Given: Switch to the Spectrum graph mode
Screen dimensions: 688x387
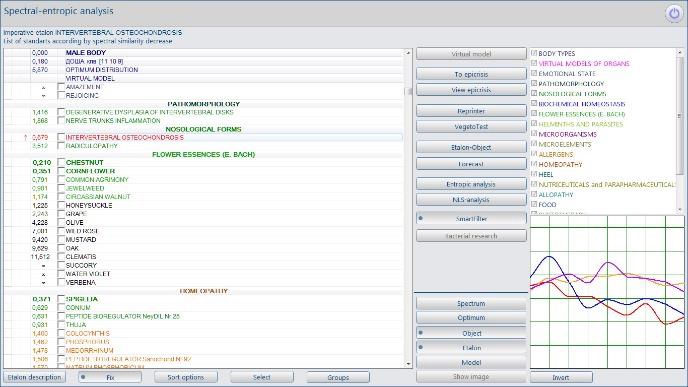Looking at the screenshot, I should point(471,304).
